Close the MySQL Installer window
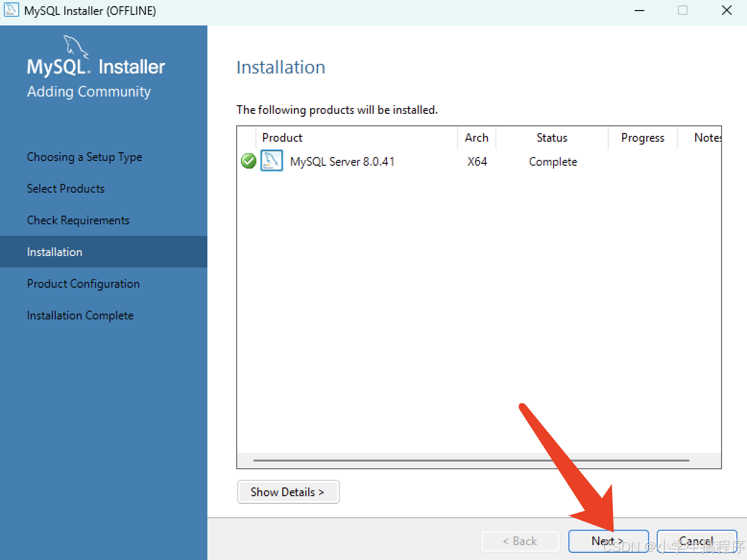The height and width of the screenshot is (560, 747). (726, 11)
